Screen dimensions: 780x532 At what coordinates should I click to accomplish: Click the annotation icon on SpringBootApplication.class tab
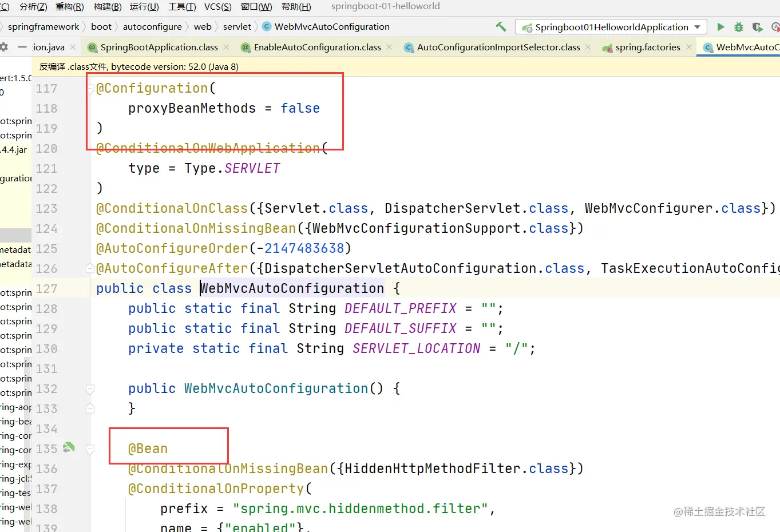coord(92,47)
